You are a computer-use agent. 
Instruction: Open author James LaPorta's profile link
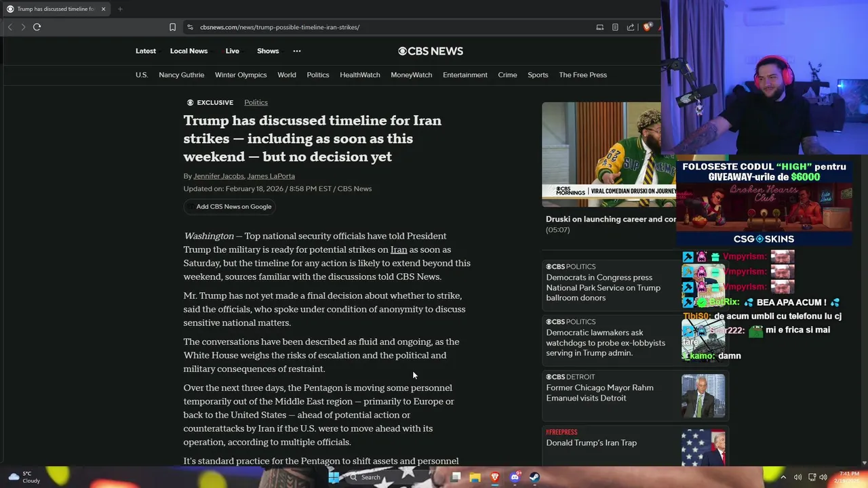click(271, 176)
